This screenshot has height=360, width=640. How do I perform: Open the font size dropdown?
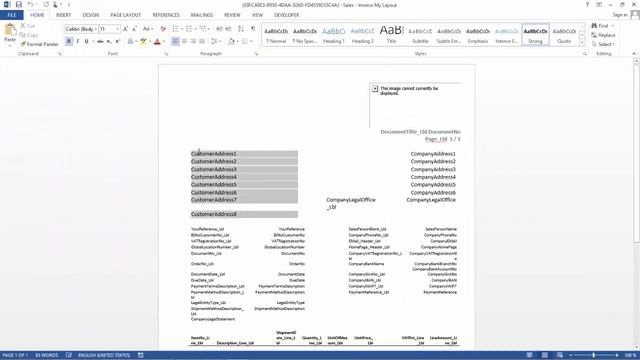point(118,29)
